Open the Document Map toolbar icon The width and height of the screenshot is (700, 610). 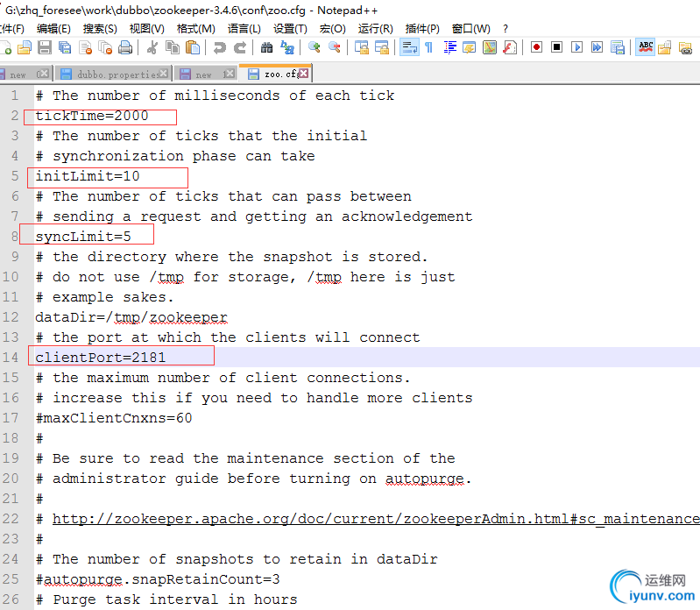point(490,47)
